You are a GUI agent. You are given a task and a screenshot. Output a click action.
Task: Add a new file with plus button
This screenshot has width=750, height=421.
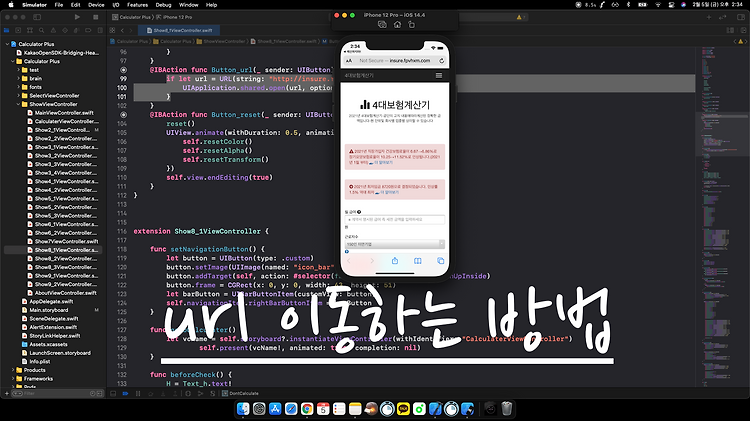tap(6, 393)
